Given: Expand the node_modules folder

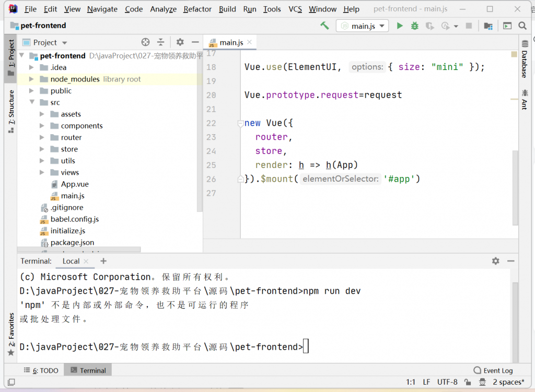Looking at the screenshot, I should click(x=31, y=79).
